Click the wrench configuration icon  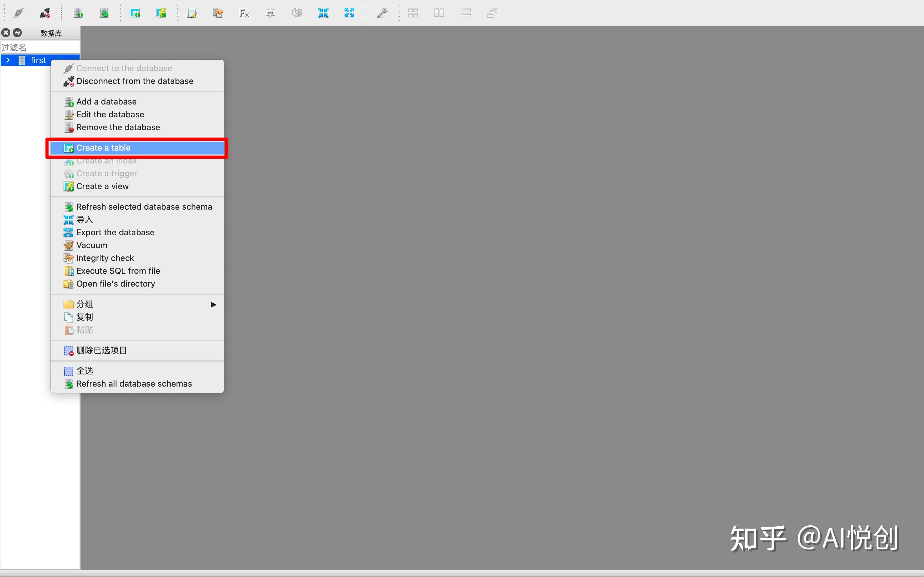(x=382, y=13)
